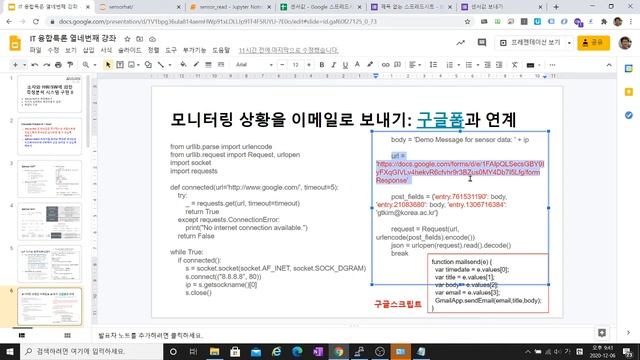Click the new slide plus button
This screenshot has width=640, height=360.
(16, 65)
